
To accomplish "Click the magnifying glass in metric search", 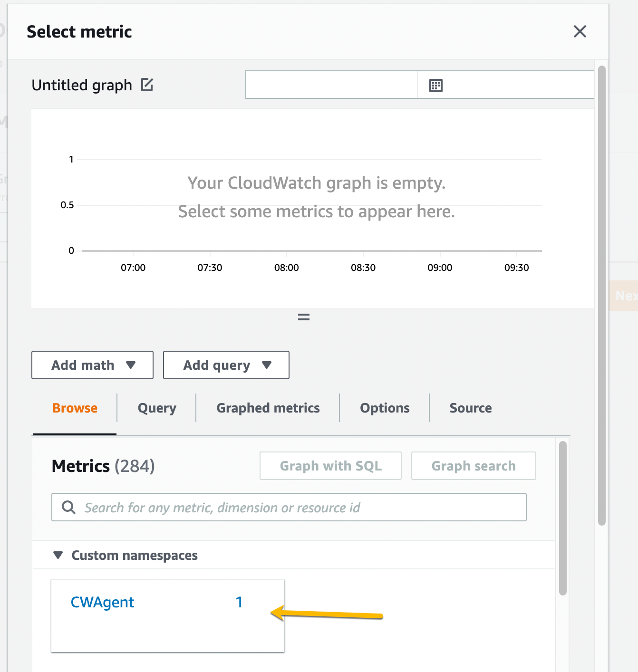I will (68, 507).
